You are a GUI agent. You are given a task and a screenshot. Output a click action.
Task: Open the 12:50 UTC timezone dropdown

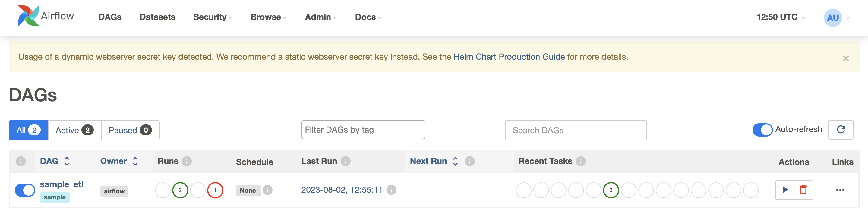coord(780,17)
